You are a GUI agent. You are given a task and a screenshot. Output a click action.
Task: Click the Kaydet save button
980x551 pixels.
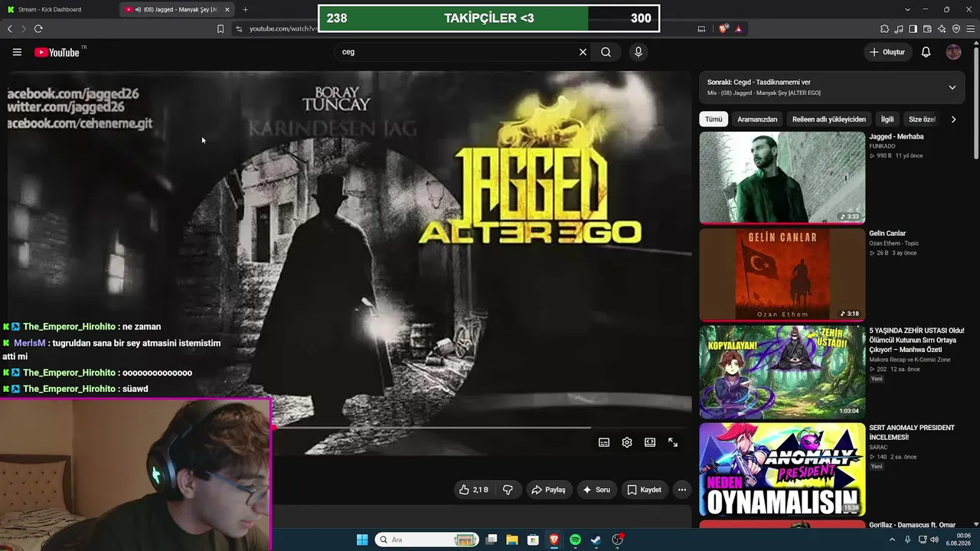pos(645,490)
